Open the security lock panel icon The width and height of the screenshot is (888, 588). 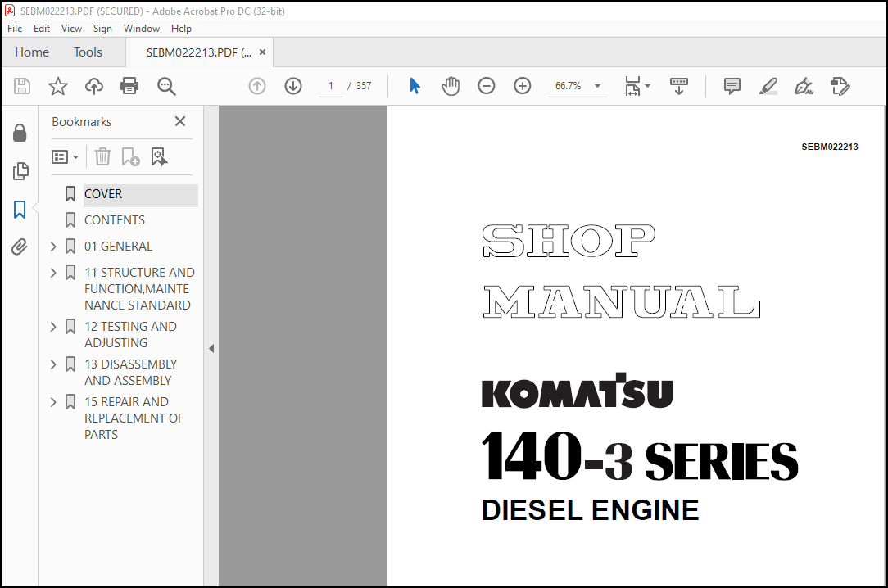(x=20, y=133)
